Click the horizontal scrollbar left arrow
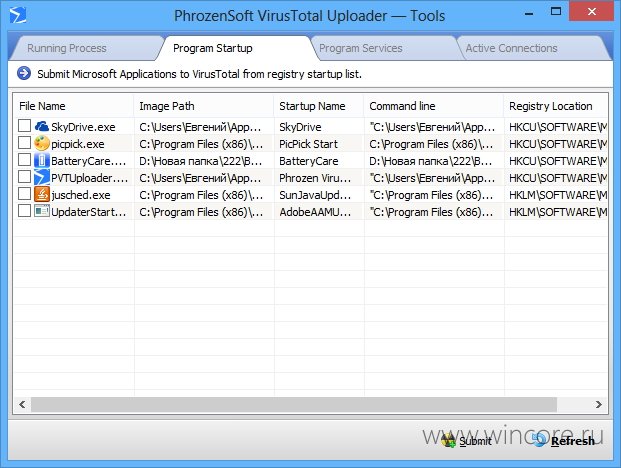The width and height of the screenshot is (621, 468). (22, 404)
